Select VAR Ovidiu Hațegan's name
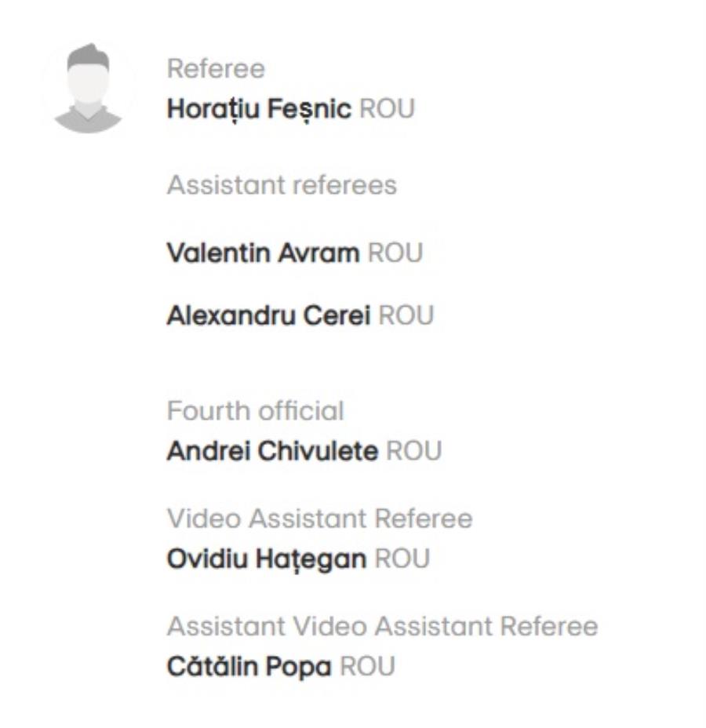Screen dimensions: 706x728 [267, 560]
